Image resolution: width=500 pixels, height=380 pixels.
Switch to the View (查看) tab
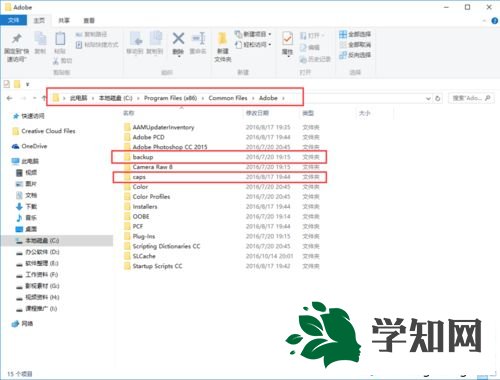point(89,21)
